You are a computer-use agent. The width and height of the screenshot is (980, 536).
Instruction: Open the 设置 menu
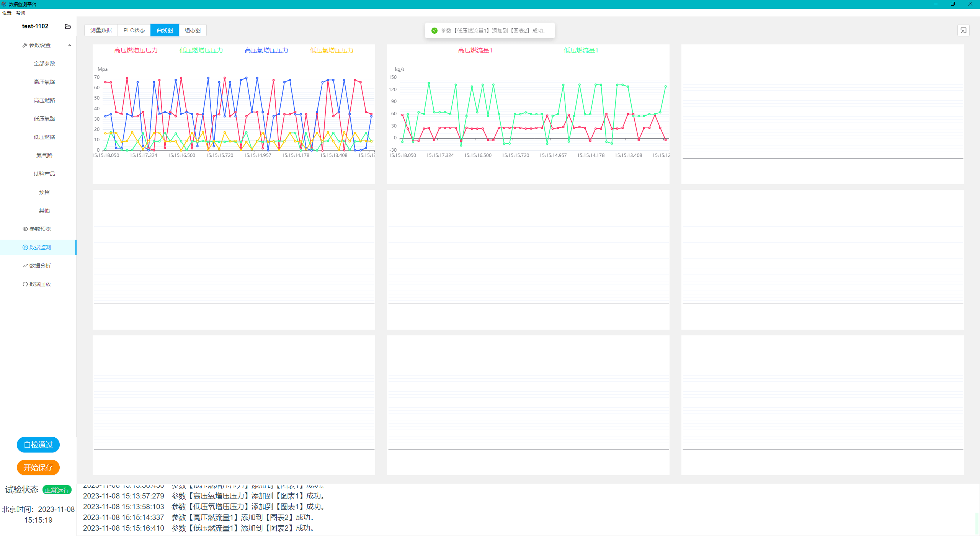click(7, 13)
